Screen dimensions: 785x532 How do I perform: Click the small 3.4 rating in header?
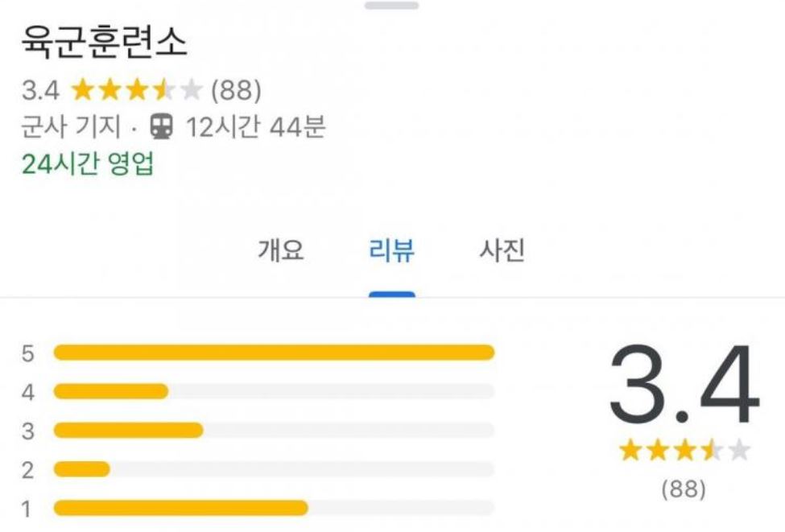[40, 91]
